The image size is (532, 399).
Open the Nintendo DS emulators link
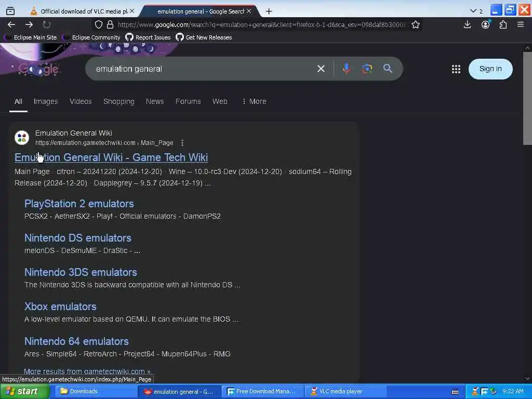(x=78, y=238)
